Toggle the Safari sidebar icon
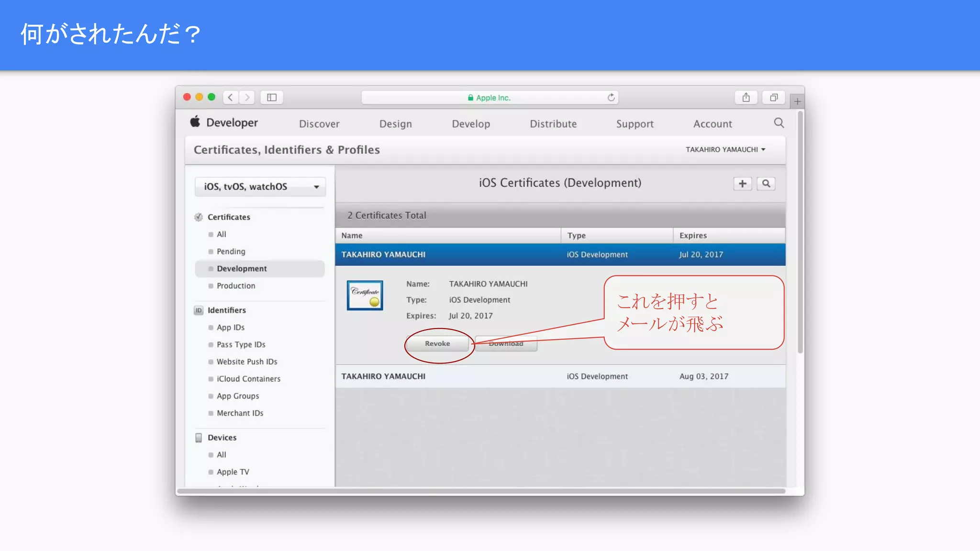 point(272,98)
